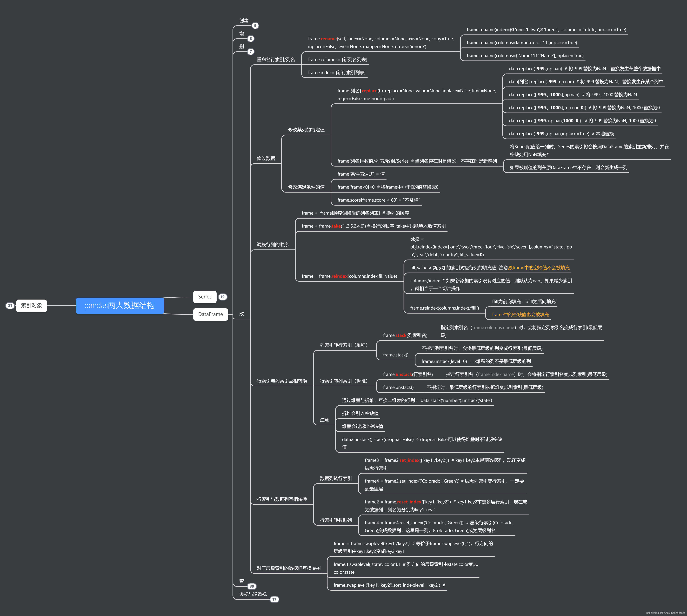Click the frame.score 不及格 example
This screenshot has width=687, height=616.
pos(379,200)
